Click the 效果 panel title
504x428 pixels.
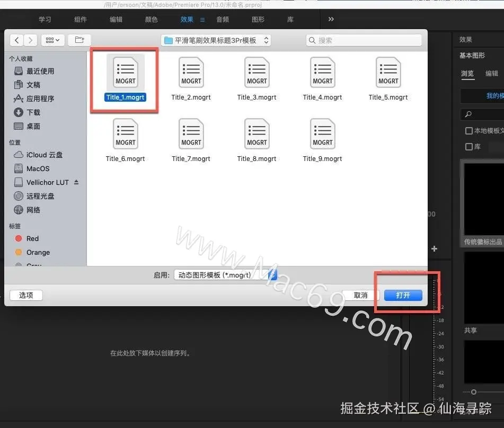tap(466, 40)
